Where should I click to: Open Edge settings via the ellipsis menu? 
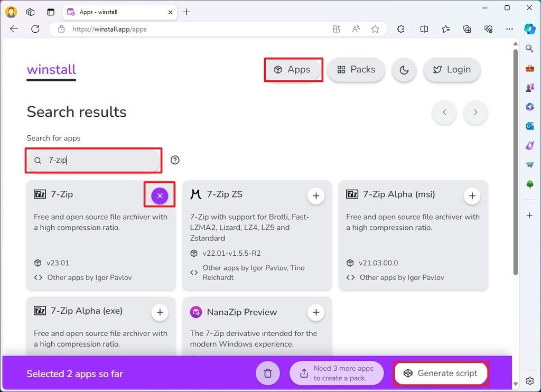coord(509,29)
